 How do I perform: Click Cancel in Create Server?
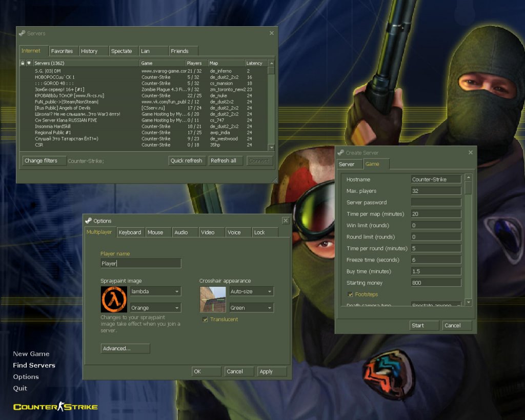click(457, 325)
